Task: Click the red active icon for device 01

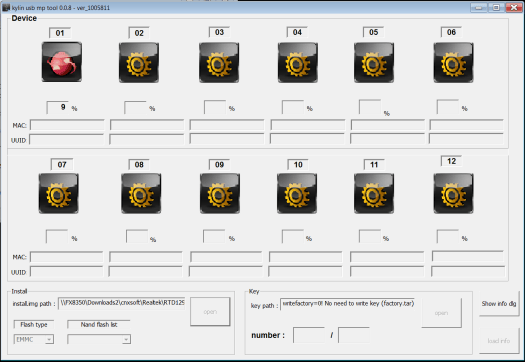Action: pos(62,62)
